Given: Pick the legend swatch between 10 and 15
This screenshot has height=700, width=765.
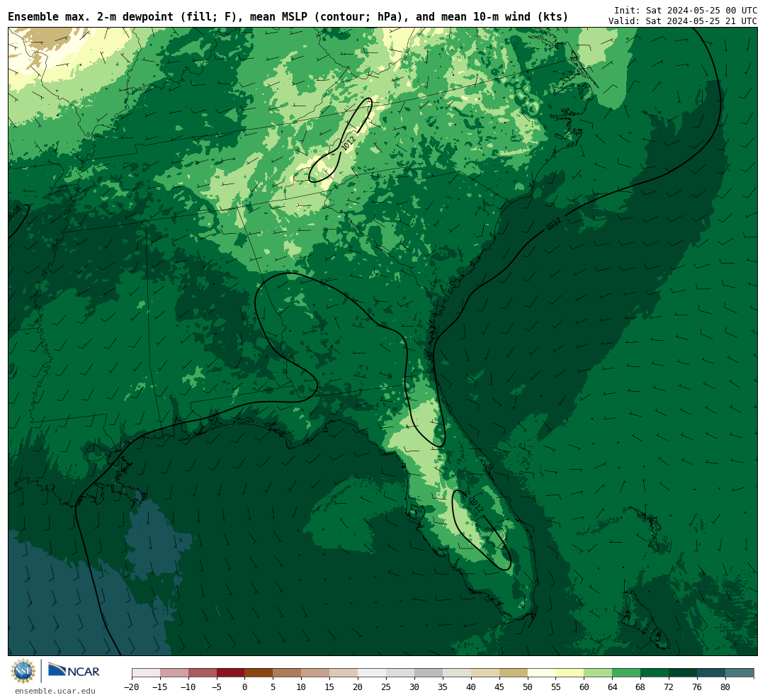Looking at the screenshot, I should click(x=315, y=673).
